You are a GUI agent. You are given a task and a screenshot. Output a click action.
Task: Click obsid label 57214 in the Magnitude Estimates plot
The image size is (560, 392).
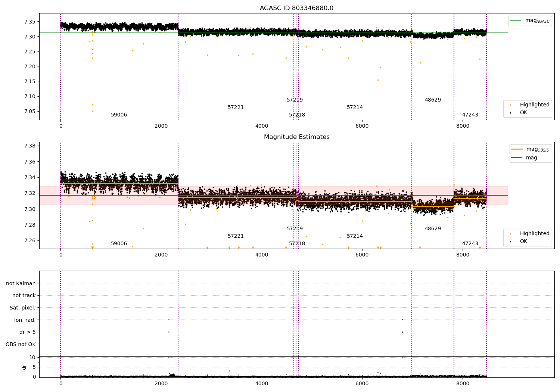point(355,236)
